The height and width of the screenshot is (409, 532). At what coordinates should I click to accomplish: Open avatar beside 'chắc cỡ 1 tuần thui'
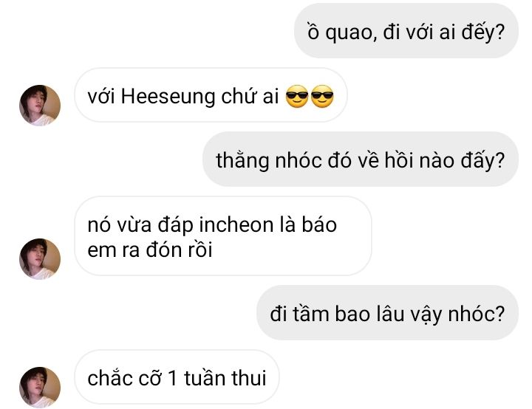click(x=40, y=387)
